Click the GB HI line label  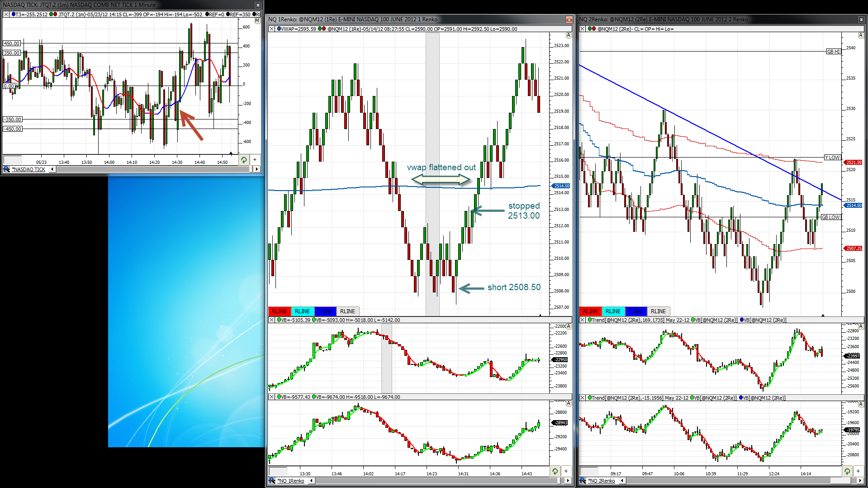833,52
